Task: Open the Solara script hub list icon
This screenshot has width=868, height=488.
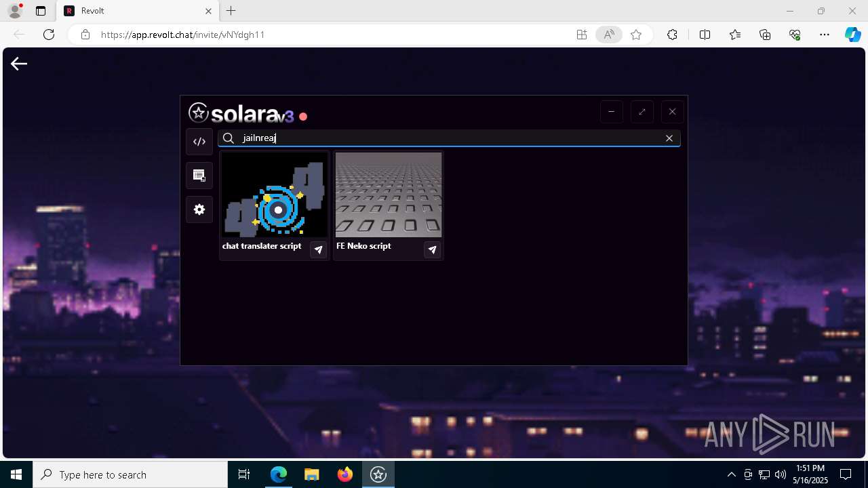Action: (x=199, y=176)
